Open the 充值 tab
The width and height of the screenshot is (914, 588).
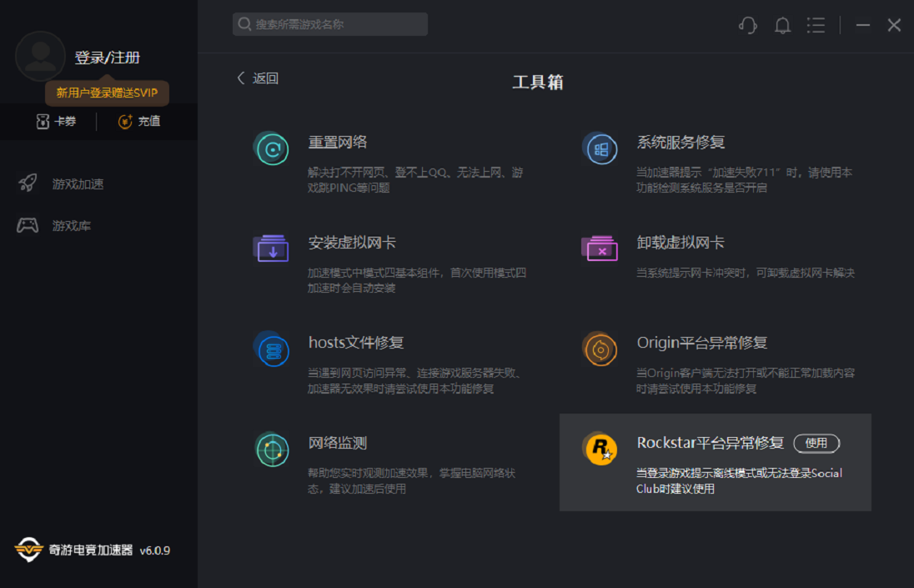coord(139,121)
